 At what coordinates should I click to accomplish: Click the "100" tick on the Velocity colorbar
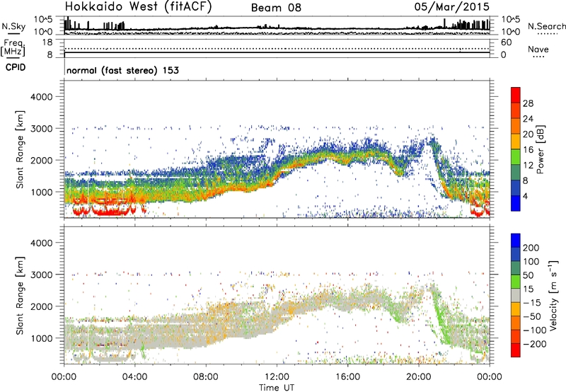point(531,262)
